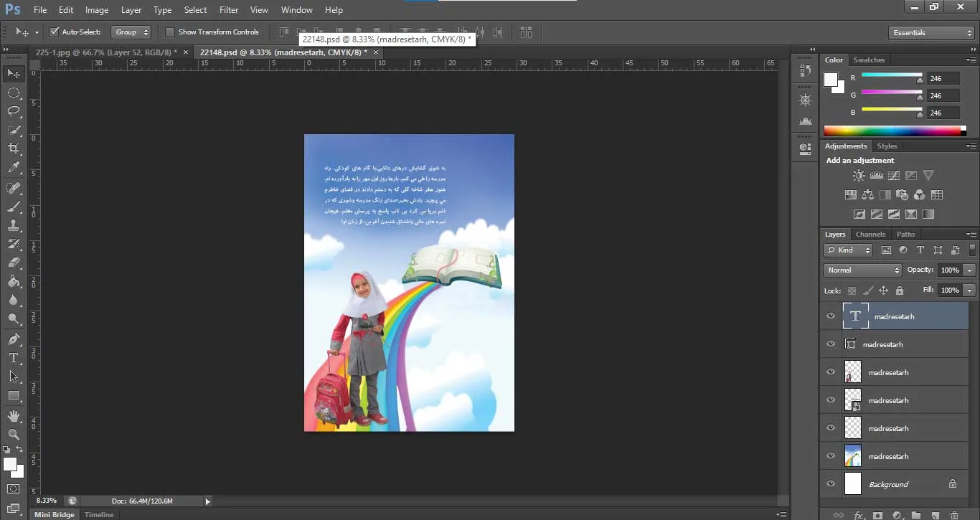Open the Layer menu
980x520 pixels.
tap(131, 10)
